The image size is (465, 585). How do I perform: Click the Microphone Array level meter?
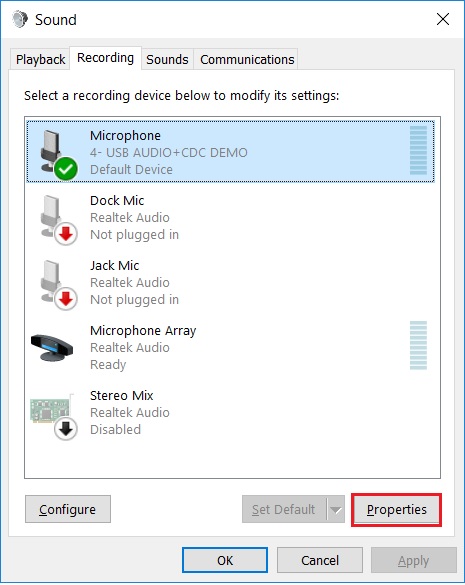418,345
